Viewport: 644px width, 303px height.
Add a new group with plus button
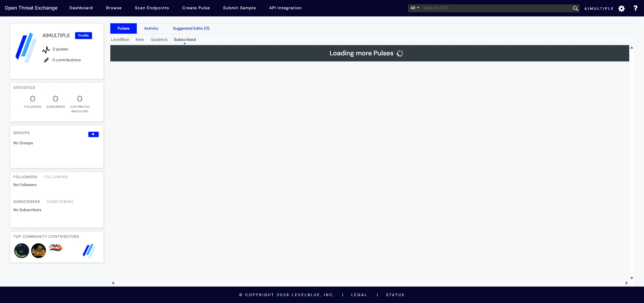[x=93, y=134]
